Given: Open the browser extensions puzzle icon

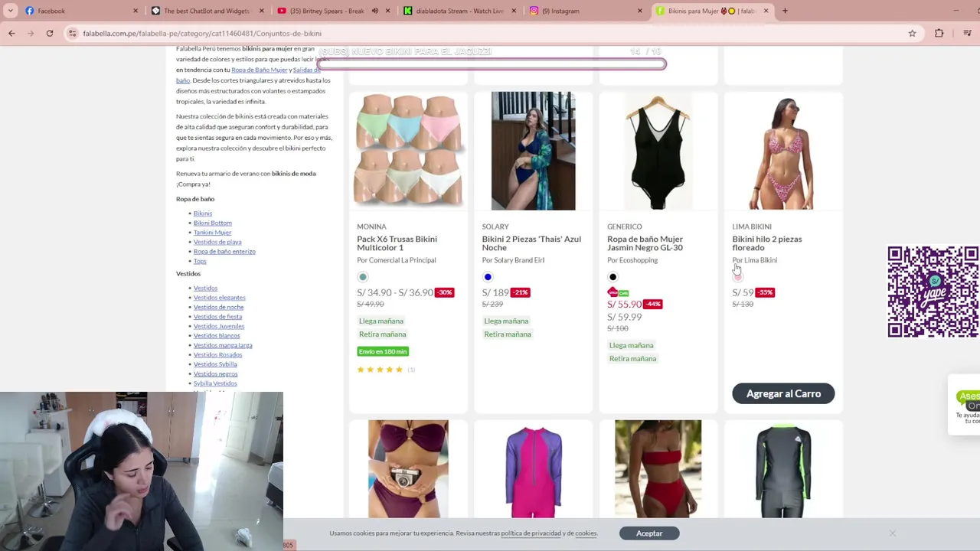Looking at the screenshot, I should 939,33.
